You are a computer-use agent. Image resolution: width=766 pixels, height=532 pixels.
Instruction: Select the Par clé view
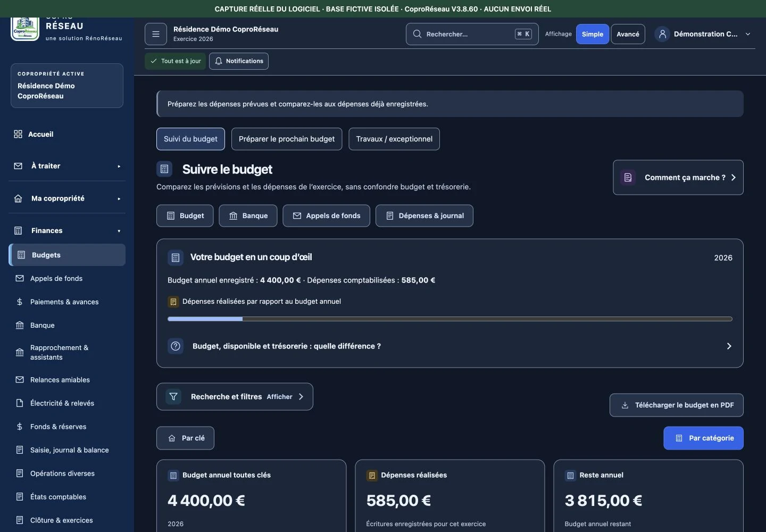click(185, 438)
